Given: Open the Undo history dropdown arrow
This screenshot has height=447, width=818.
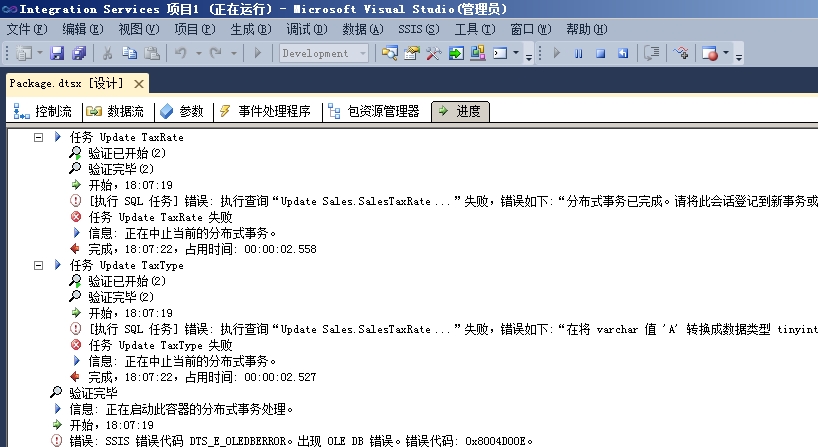Looking at the screenshot, I should coord(199,53).
